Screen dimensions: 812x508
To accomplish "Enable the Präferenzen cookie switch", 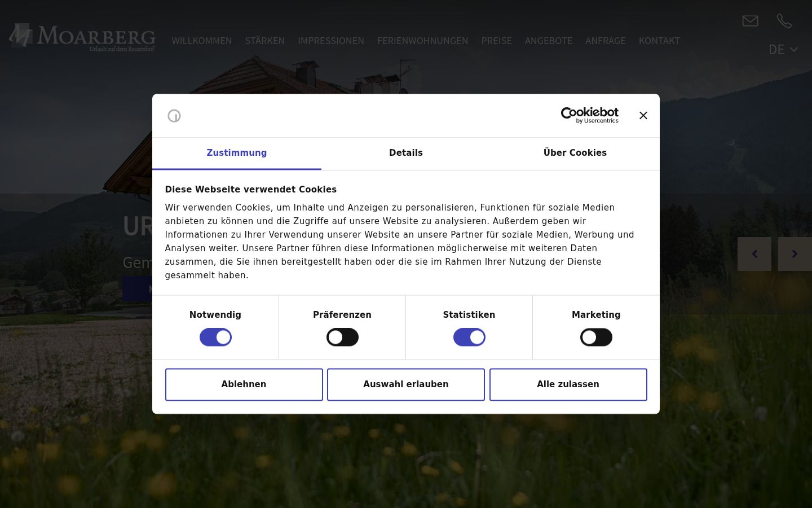I will pyautogui.click(x=342, y=338).
